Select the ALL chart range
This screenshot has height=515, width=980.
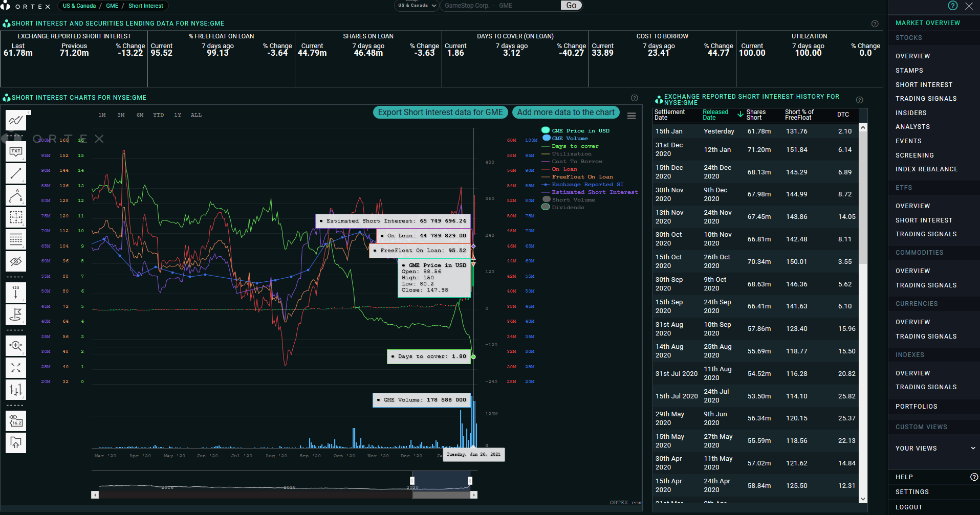coord(196,115)
